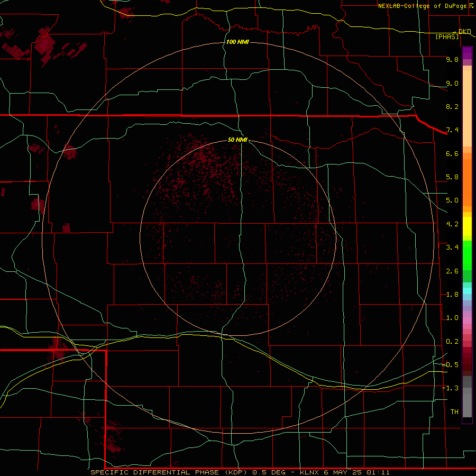The height and width of the screenshot is (476, 476).
Task: Click the 7.4 scale value
Action: [452, 130]
